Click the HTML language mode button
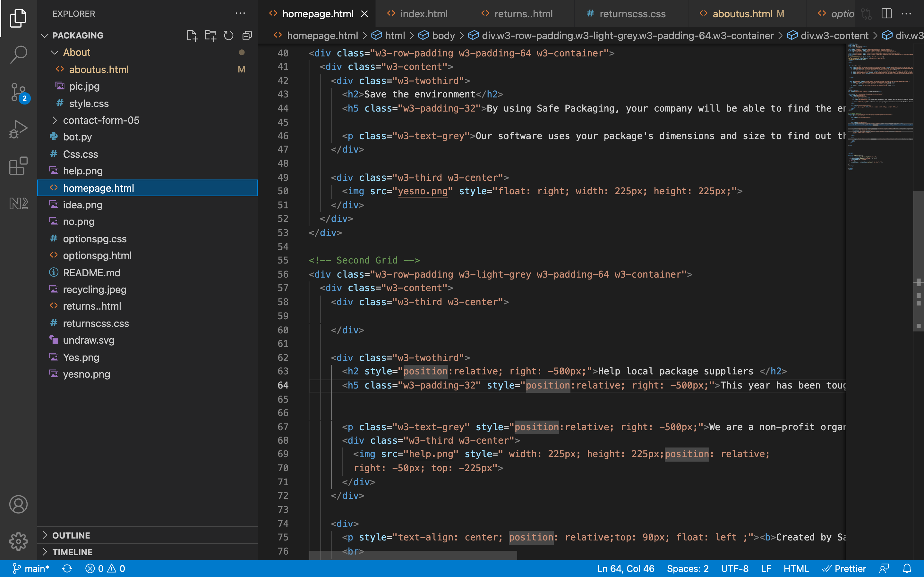The height and width of the screenshot is (577, 924). pyautogui.click(x=796, y=569)
